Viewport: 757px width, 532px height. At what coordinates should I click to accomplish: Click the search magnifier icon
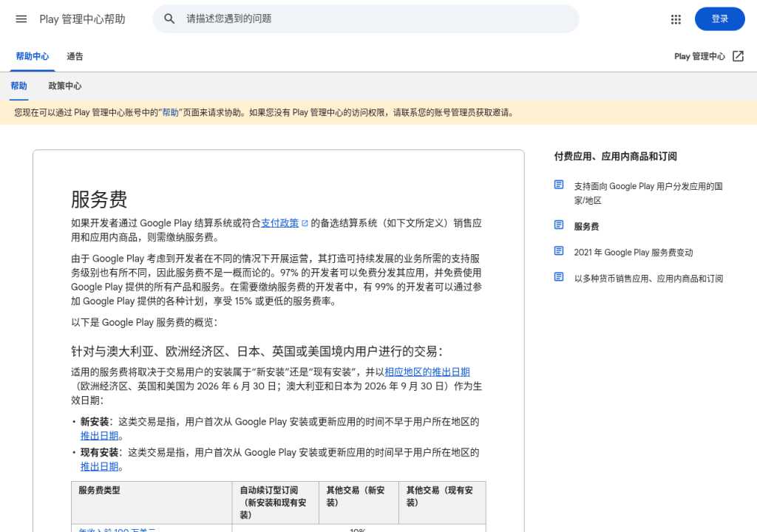(x=169, y=18)
